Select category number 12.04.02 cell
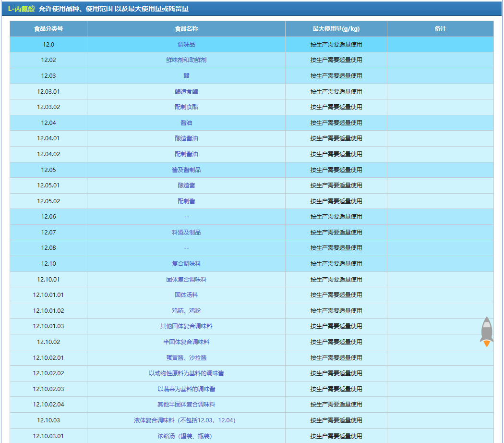Image resolution: width=504 pixels, height=443 pixels. click(48, 154)
